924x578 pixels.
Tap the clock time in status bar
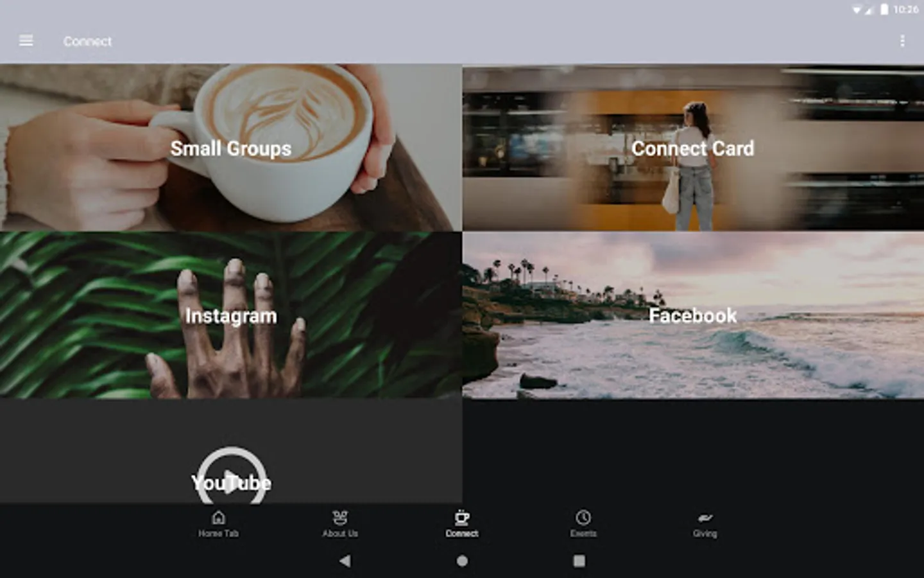[905, 9]
